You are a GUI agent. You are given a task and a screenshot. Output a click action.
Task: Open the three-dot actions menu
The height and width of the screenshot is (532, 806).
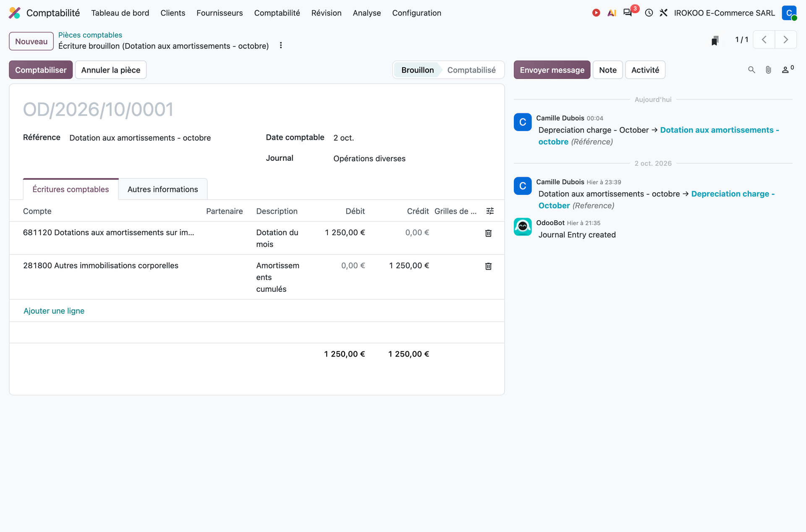(x=281, y=45)
